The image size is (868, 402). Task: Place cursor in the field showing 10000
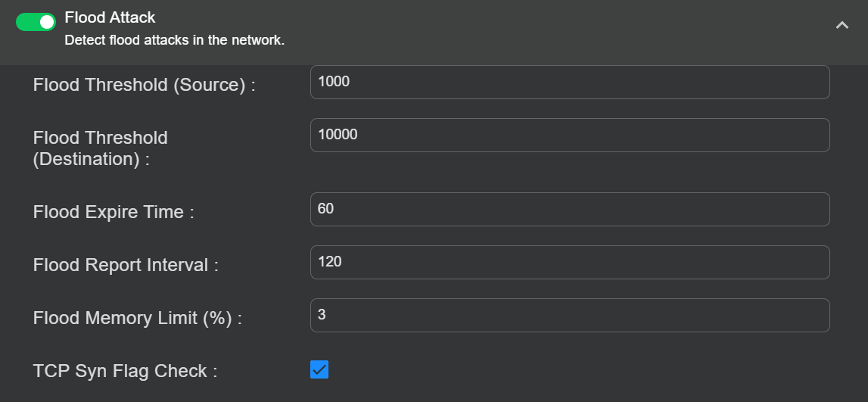(569, 135)
